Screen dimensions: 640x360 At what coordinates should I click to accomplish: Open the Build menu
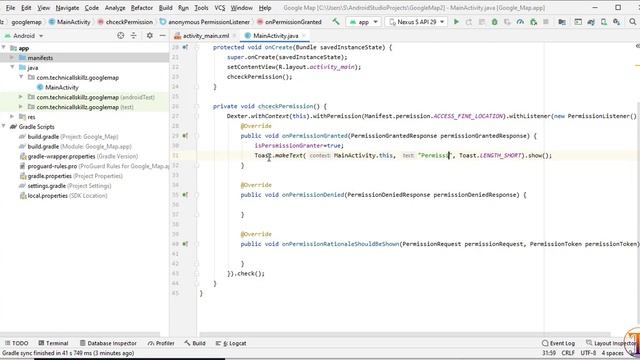165,8
